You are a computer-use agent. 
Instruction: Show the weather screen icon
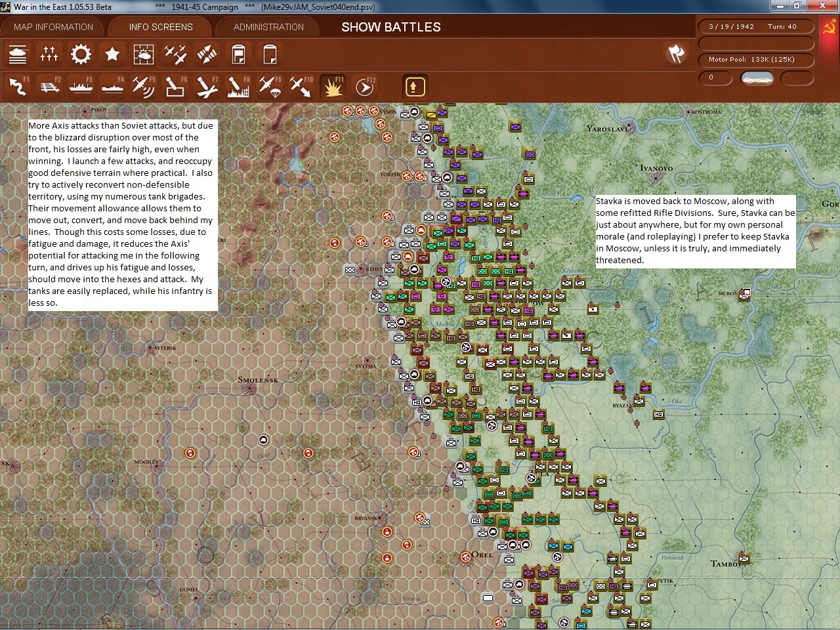(144, 54)
